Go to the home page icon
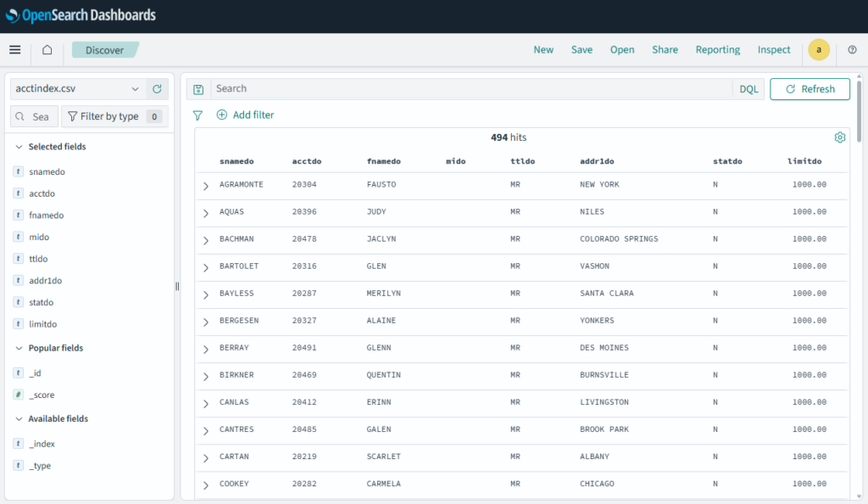This screenshot has height=504, width=868. click(x=47, y=50)
